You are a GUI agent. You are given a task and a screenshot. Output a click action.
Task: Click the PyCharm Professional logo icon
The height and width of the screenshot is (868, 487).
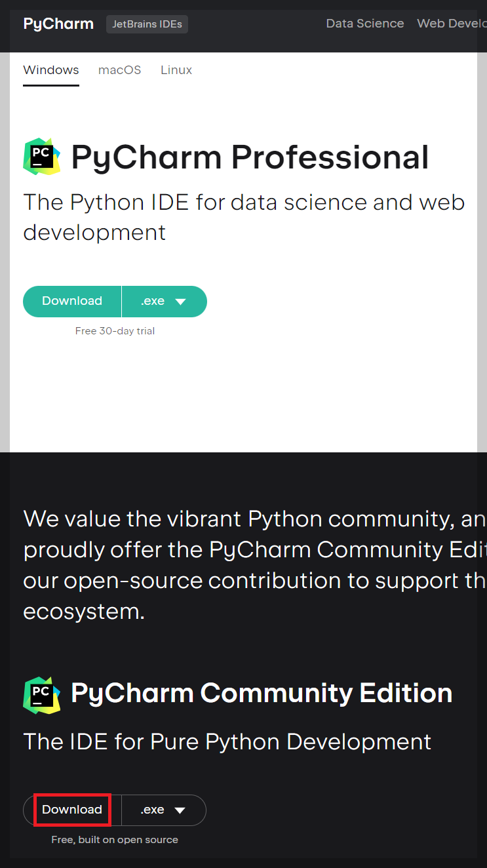pos(42,157)
